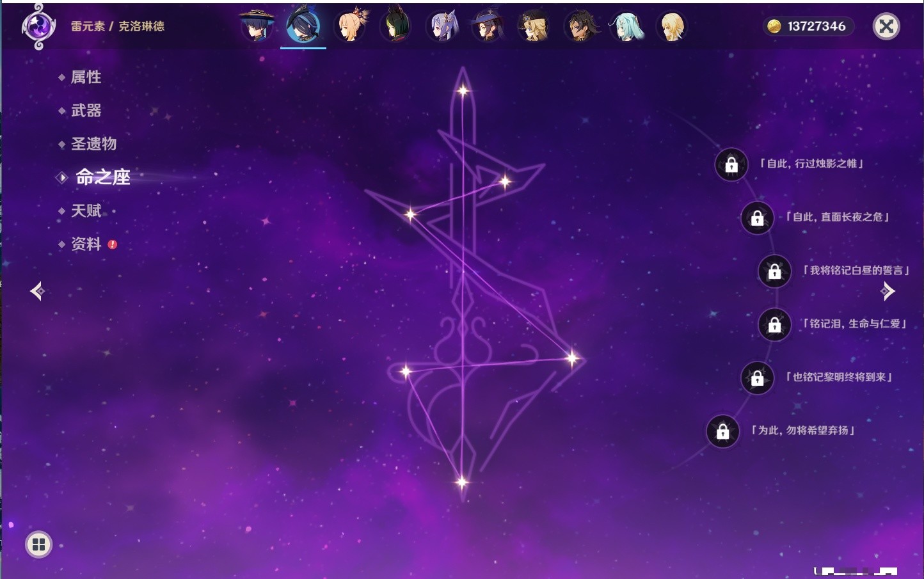The width and height of the screenshot is (924, 579).
Task: Switch to the purple-haired Keqing portrait
Action: (442, 26)
